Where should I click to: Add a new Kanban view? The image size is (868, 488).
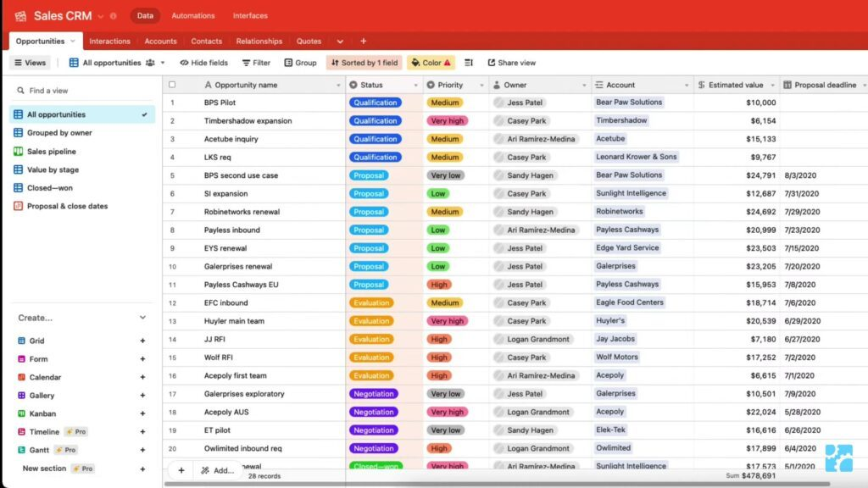pos(142,413)
